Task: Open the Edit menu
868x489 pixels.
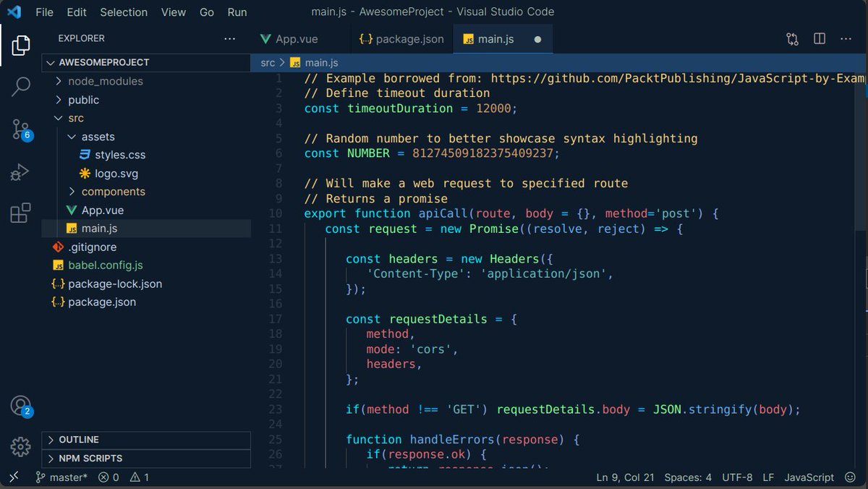Action: (76, 12)
